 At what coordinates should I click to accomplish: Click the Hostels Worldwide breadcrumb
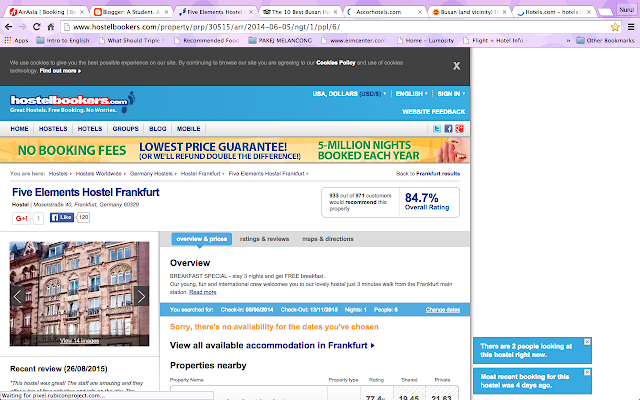click(99, 173)
